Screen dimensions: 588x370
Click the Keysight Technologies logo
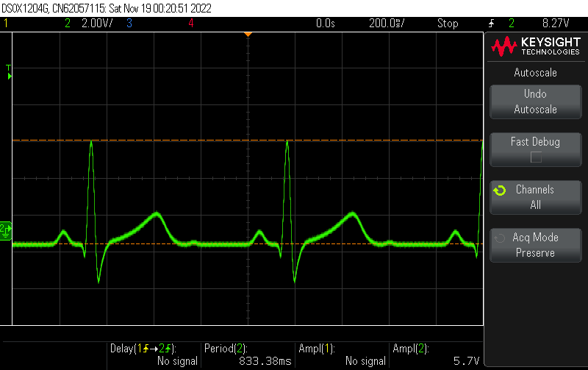(536, 46)
